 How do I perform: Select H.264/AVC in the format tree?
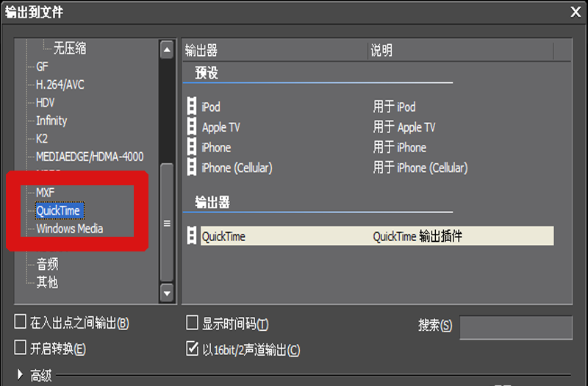point(60,85)
